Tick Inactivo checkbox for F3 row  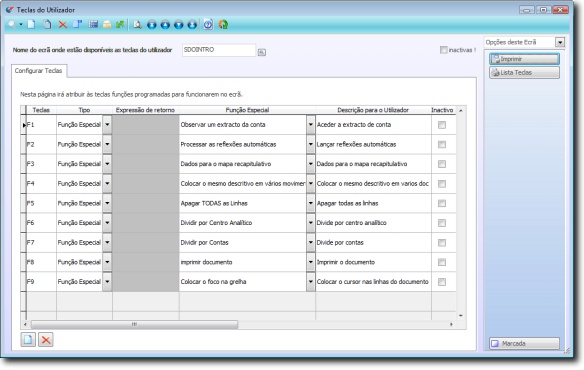442,164
